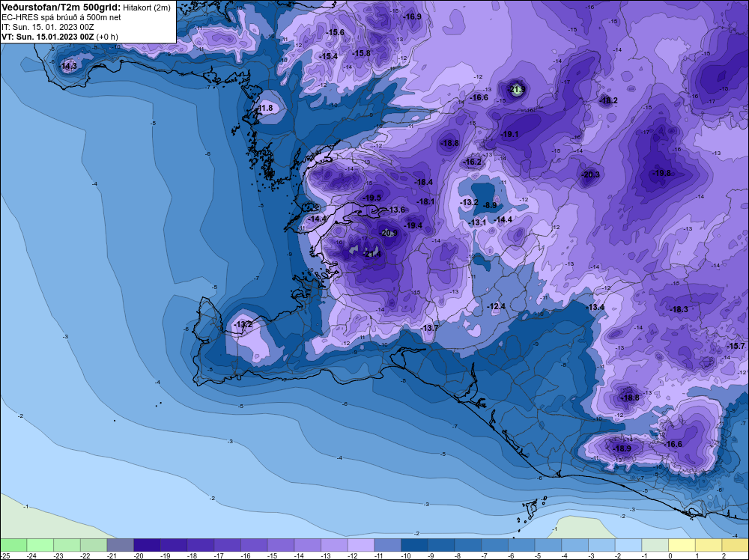This screenshot has height=560, width=749.
Task: Click the Hitakort (2m) header text
Action: click(147, 7)
